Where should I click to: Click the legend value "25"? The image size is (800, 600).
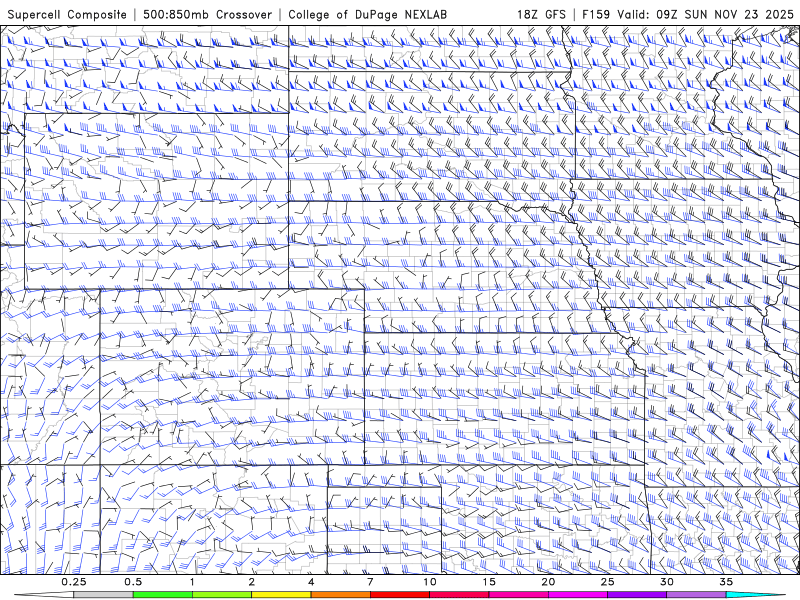[x=607, y=582]
